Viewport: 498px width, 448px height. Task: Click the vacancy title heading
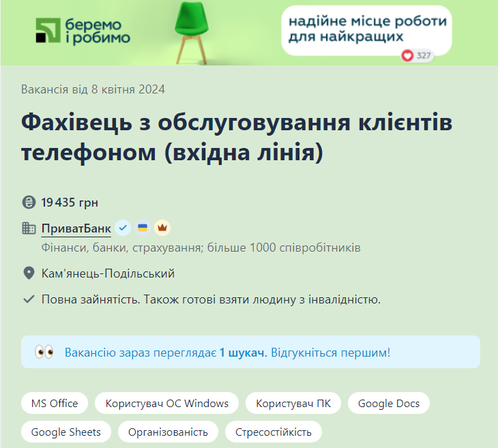pyautogui.click(x=237, y=137)
